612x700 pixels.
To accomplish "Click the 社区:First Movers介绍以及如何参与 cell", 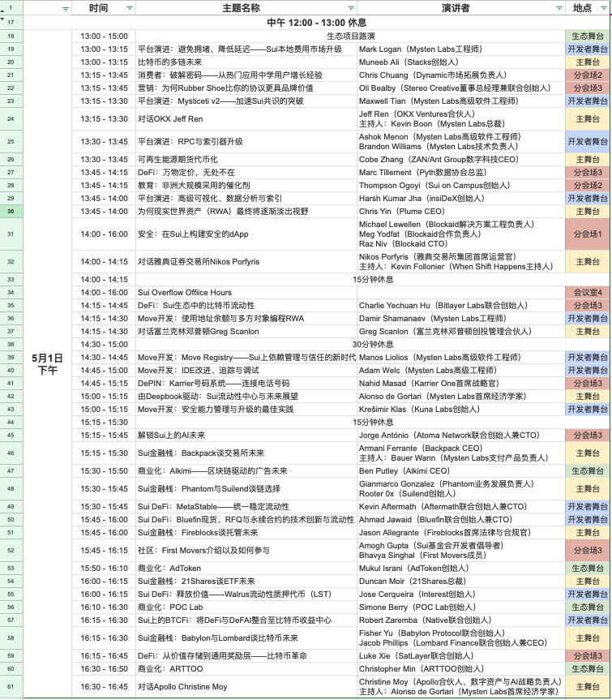I will tap(246, 551).
